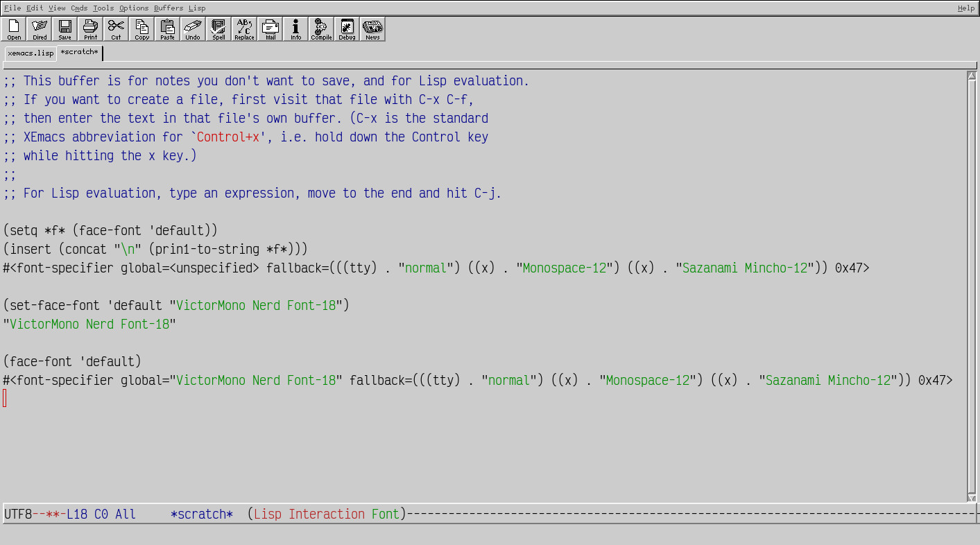Click Lisp Interaction mode in modeline
980x545 pixels.
(309, 514)
